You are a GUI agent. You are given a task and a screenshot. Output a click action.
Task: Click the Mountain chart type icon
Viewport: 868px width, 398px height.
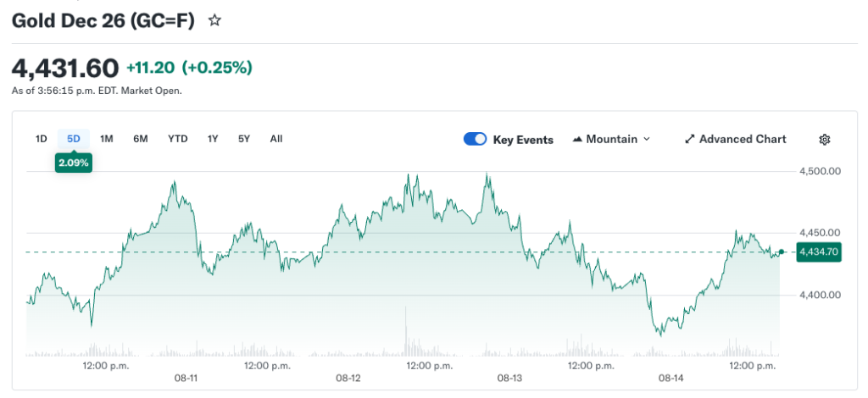coord(577,139)
